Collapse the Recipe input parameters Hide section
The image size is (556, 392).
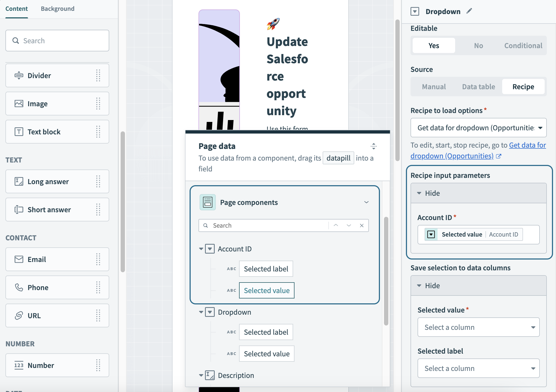478,193
